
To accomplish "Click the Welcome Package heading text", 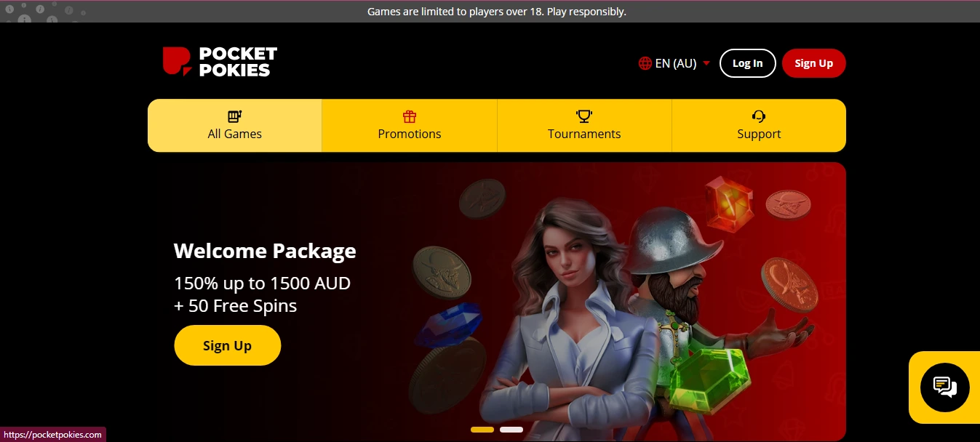I will [265, 252].
